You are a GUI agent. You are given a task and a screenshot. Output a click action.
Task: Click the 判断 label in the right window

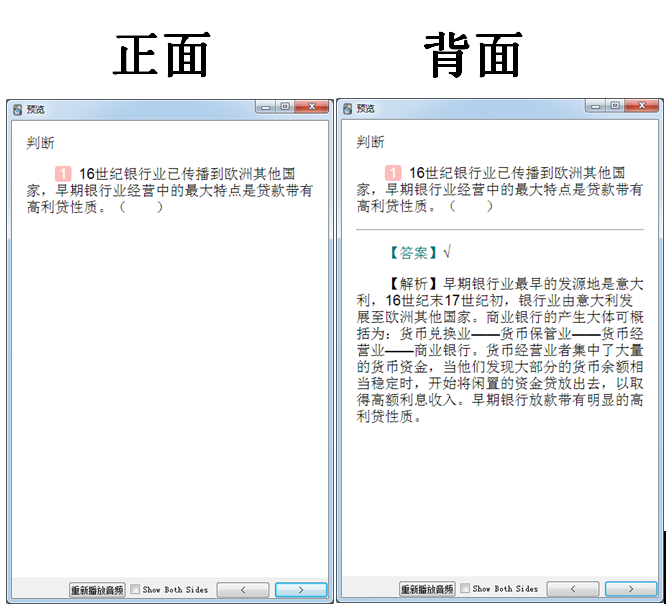pos(370,142)
